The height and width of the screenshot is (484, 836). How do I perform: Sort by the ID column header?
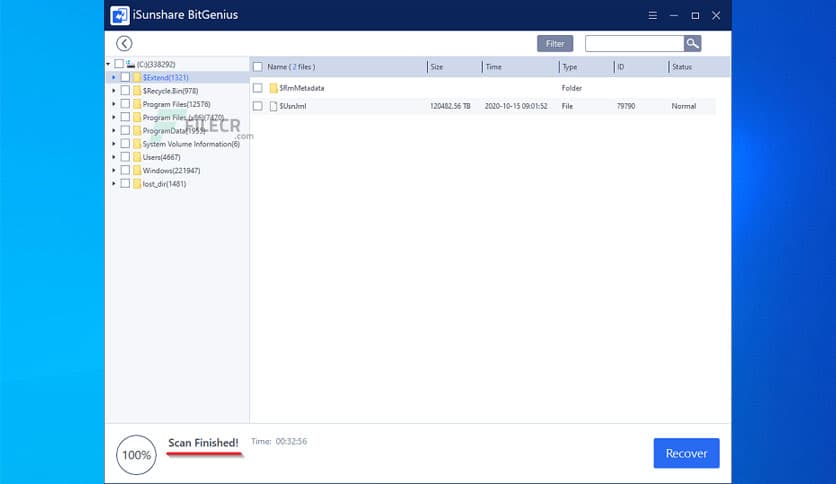tap(620, 67)
